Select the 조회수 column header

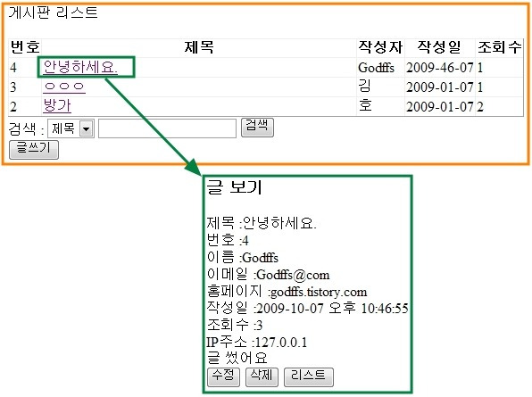[x=499, y=47]
